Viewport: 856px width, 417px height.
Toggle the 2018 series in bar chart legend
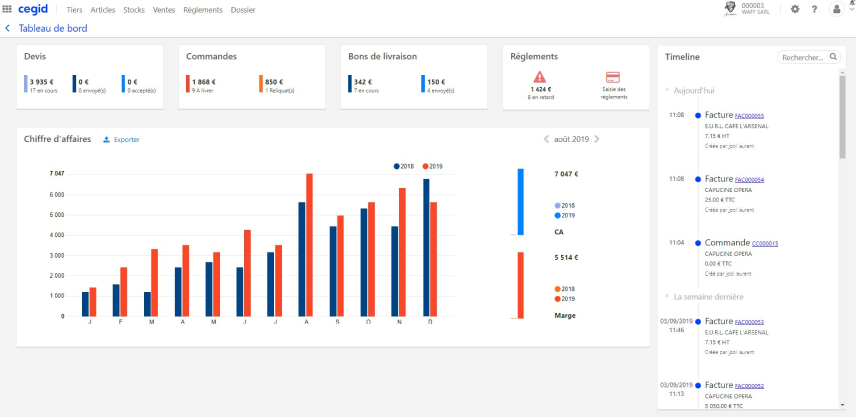(x=404, y=166)
